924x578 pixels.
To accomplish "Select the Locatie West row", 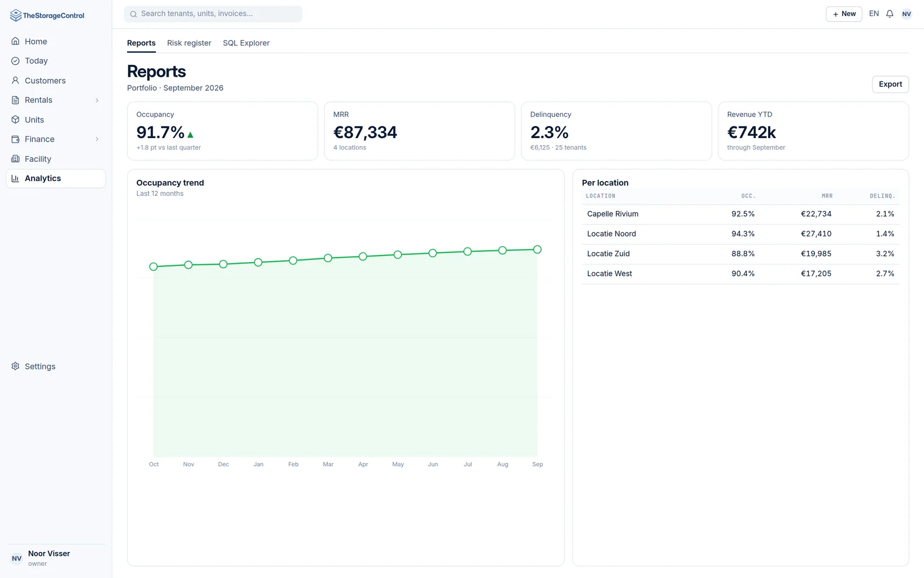I will pyautogui.click(x=740, y=274).
